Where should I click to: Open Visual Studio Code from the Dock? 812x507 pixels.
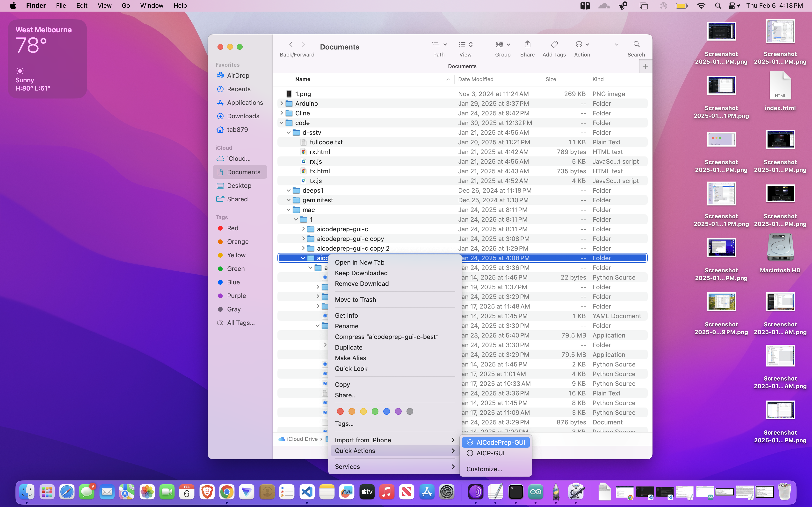[307, 492]
